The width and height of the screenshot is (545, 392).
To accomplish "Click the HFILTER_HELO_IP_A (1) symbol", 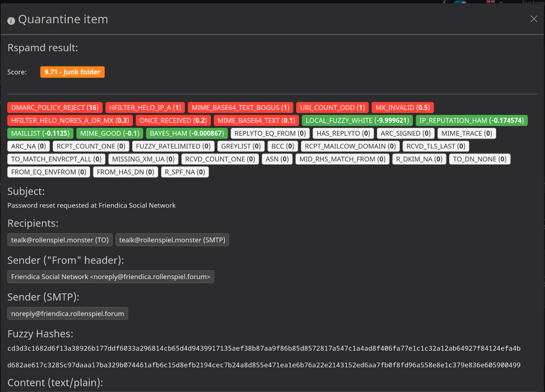I will tap(145, 108).
